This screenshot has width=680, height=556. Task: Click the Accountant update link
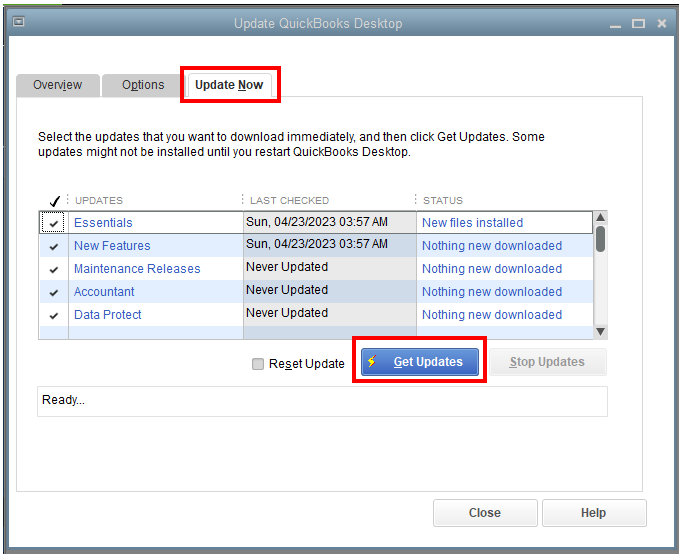104,291
